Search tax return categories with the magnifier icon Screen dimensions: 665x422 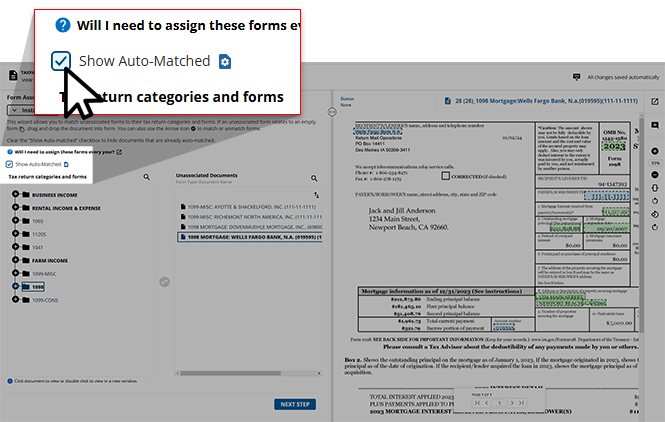coord(146,177)
